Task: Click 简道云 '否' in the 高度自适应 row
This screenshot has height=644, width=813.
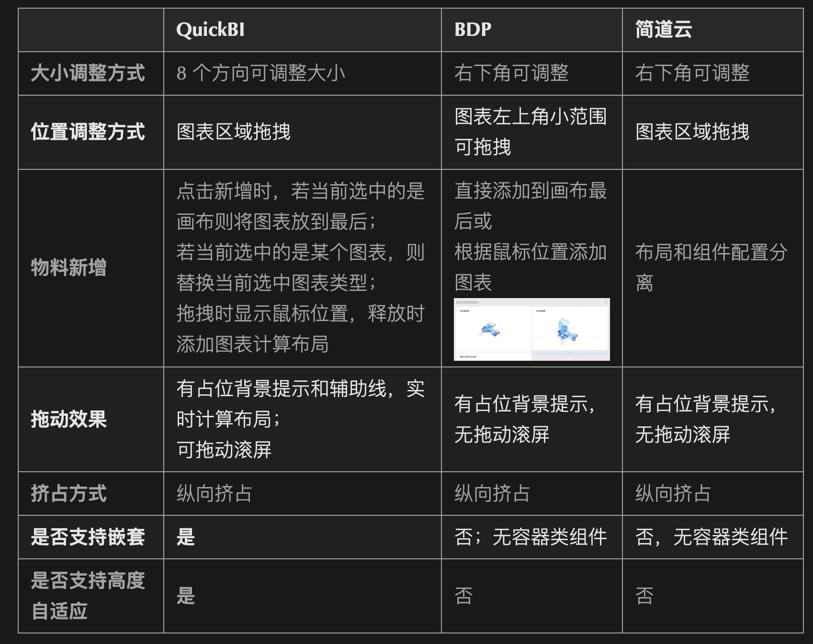Action: pyautogui.click(x=644, y=596)
